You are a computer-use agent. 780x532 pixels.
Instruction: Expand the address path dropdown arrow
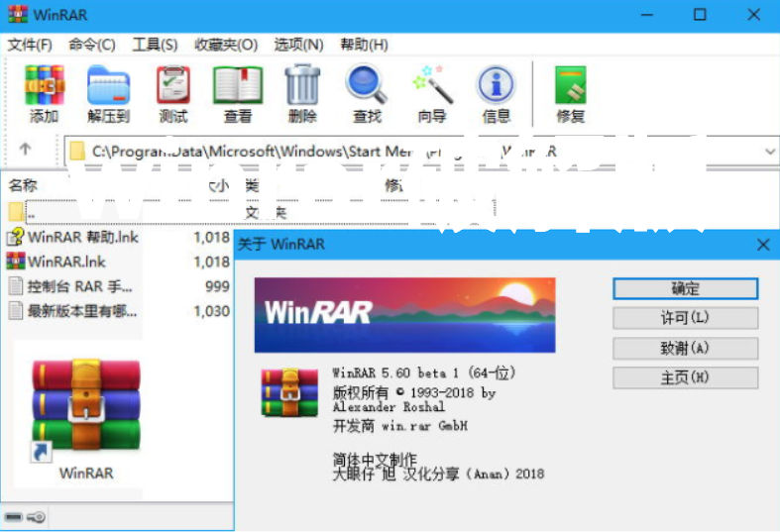point(770,152)
